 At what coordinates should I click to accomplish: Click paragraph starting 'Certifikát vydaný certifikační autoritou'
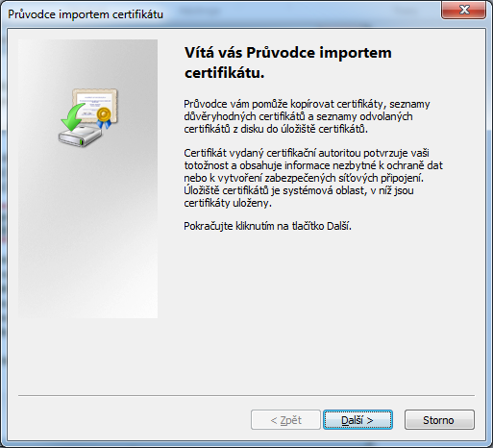click(x=313, y=178)
